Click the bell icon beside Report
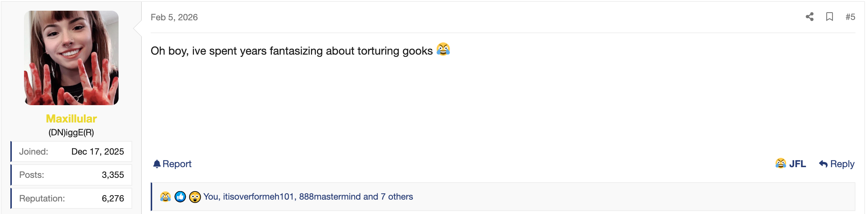Screen dimensions: 868x214 tap(157, 164)
